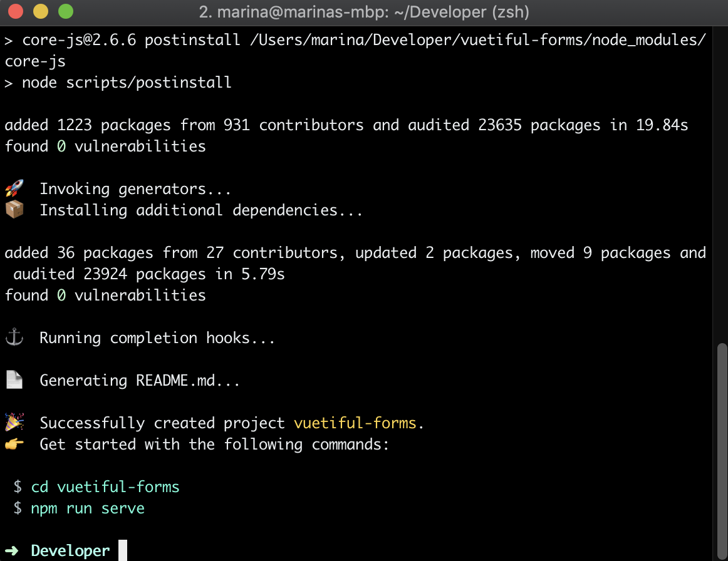Click the terminal window title text
The width and height of the screenshot is (728, 561).
point(364,12)
